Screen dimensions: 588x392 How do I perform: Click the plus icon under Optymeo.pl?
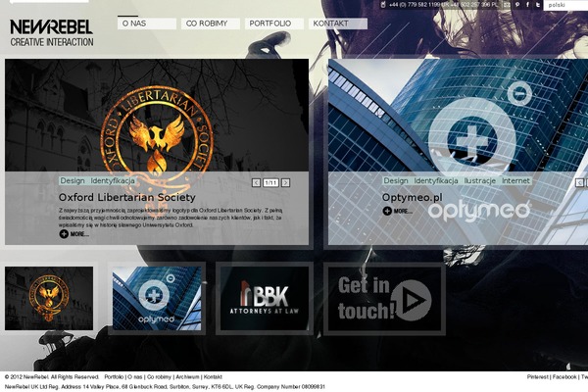[x=387, y=211]
